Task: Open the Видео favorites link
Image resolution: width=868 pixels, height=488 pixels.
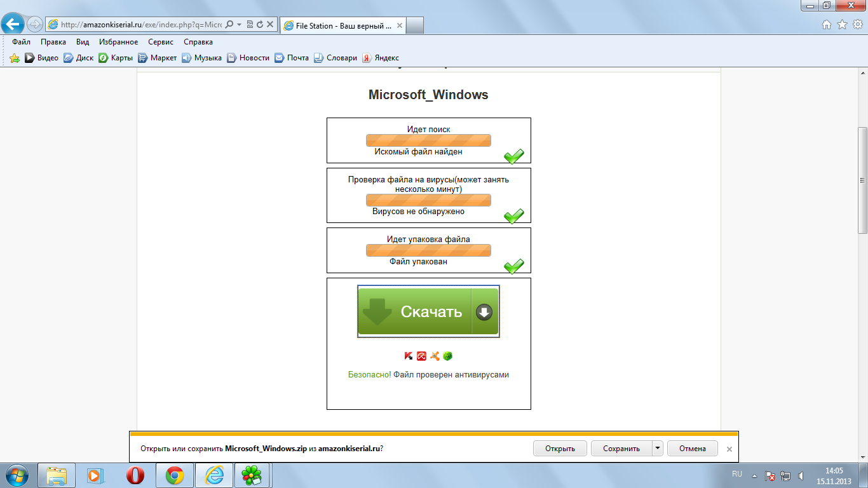Action: (41, 58)
